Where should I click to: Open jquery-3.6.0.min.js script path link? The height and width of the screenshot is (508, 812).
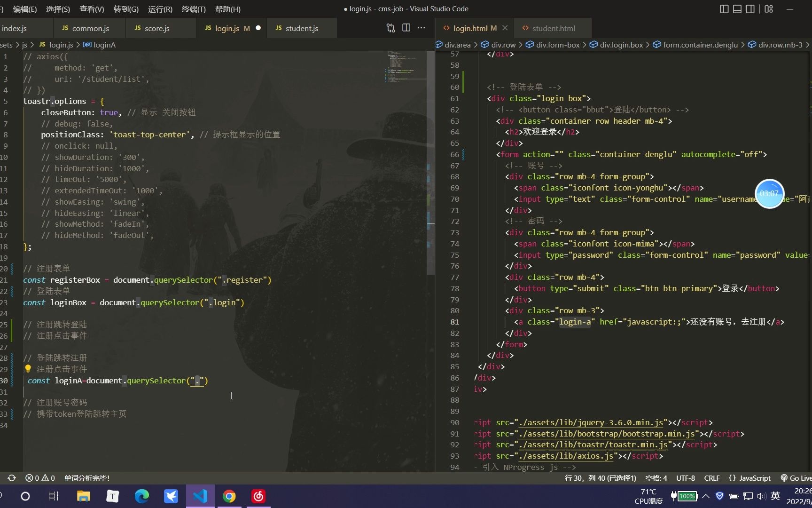(591, 422)
